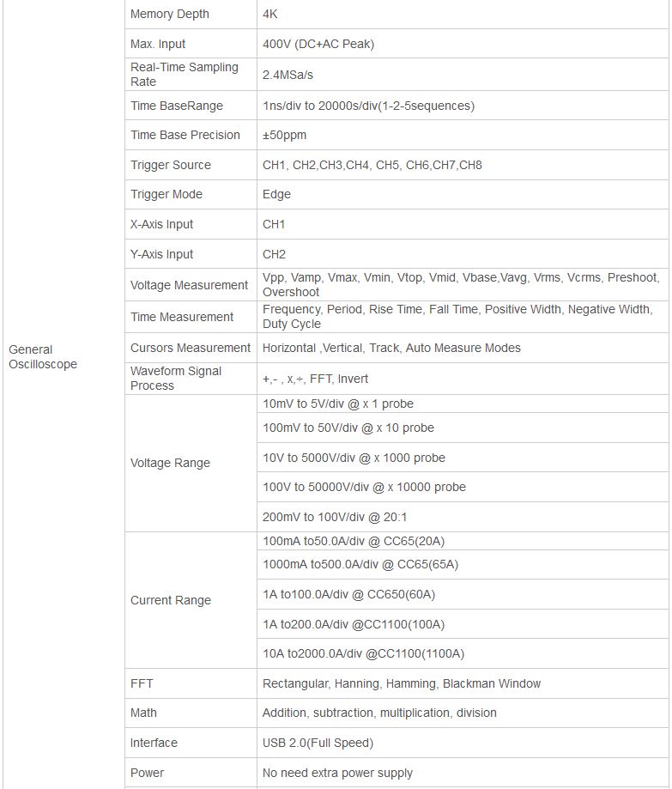This screenshot has height=789, width=672.
Task: Click the FFT window types cell
Action: coord(463,684)
